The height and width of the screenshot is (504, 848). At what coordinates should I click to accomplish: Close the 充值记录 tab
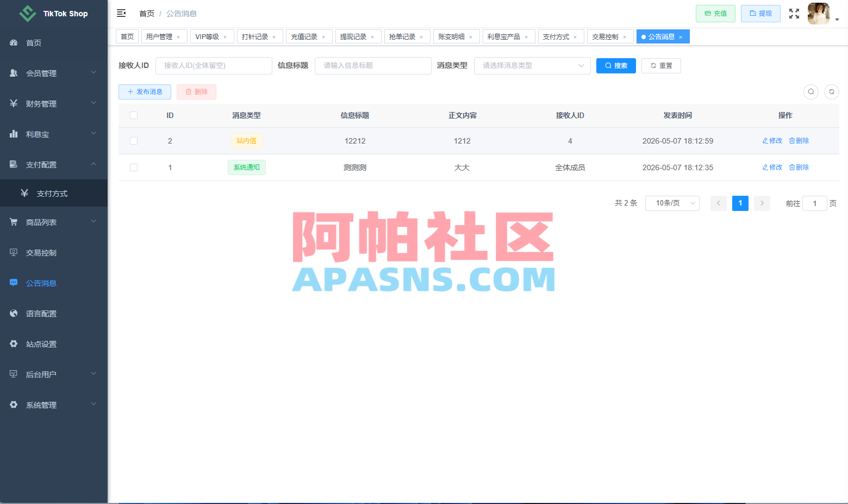323,37
